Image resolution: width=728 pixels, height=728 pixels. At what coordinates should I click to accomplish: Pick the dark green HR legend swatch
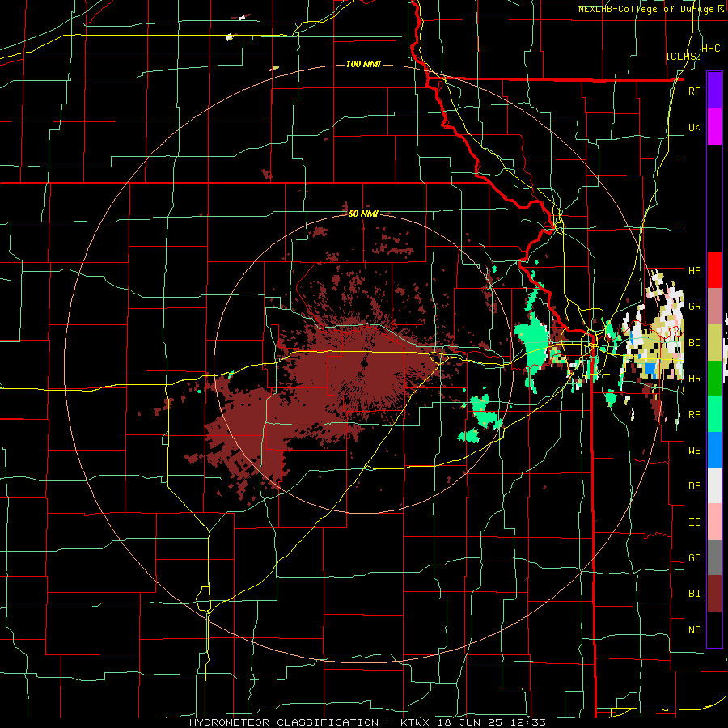tap(714, 378)
